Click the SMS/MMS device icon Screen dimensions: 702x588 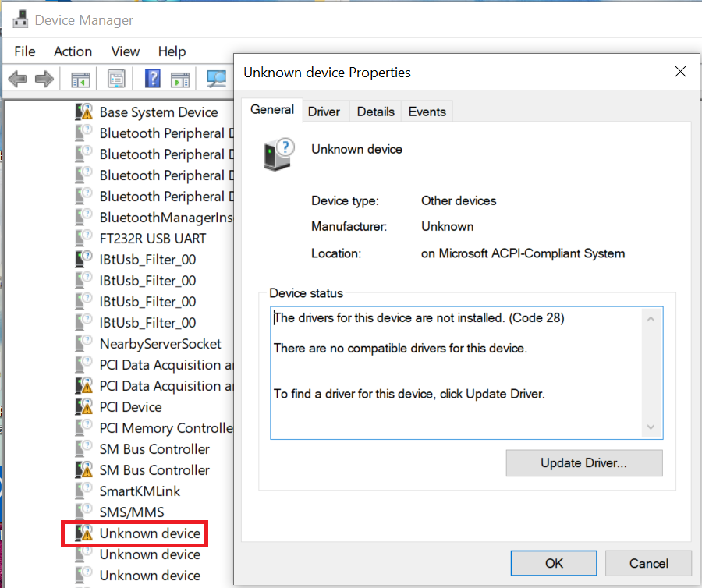83,512
